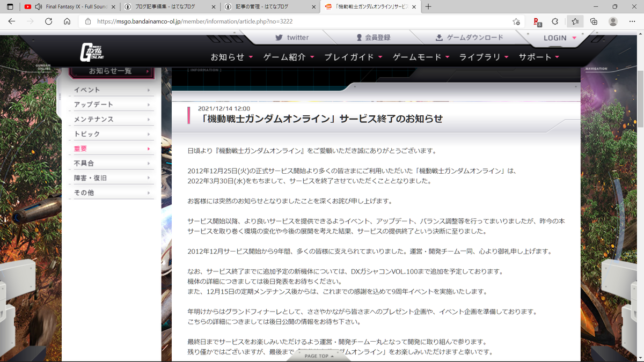Close the Final Fantasy IX tab

coord(113,7)
